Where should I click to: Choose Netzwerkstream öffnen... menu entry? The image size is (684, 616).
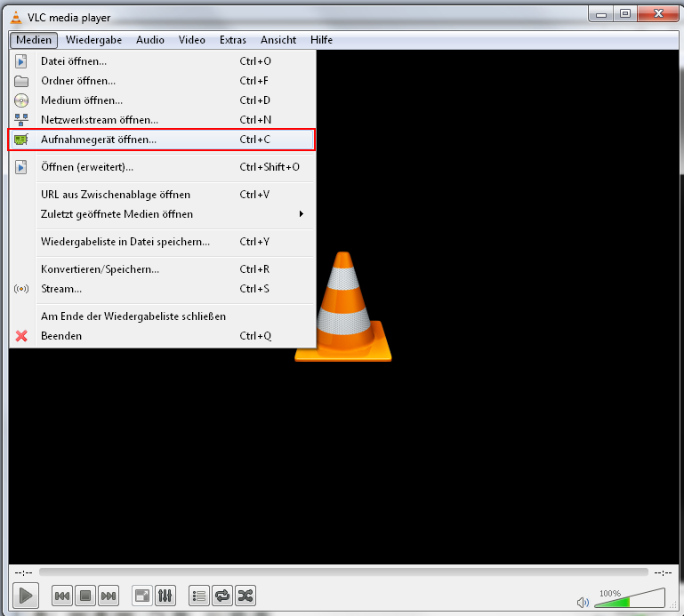[162, 120]
